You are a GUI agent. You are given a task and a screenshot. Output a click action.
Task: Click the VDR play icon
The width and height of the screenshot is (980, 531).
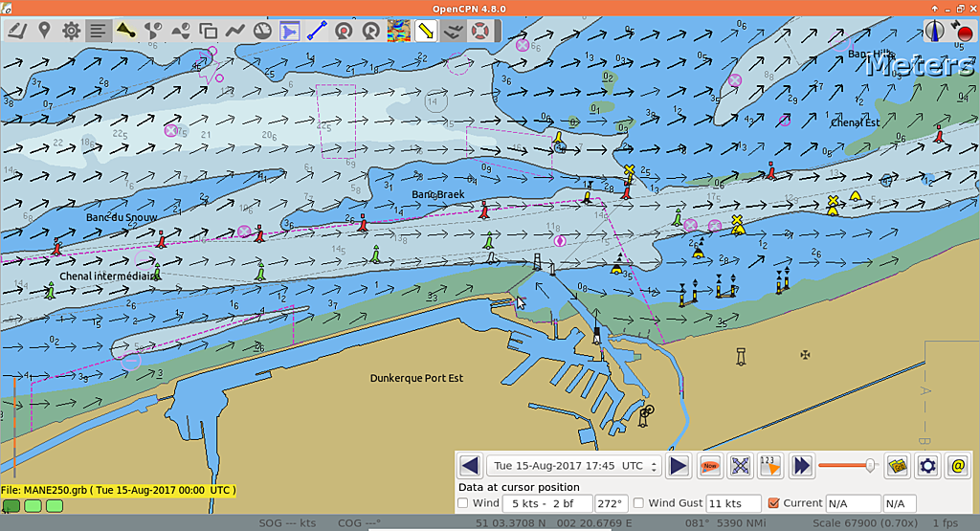coord(371,30)
